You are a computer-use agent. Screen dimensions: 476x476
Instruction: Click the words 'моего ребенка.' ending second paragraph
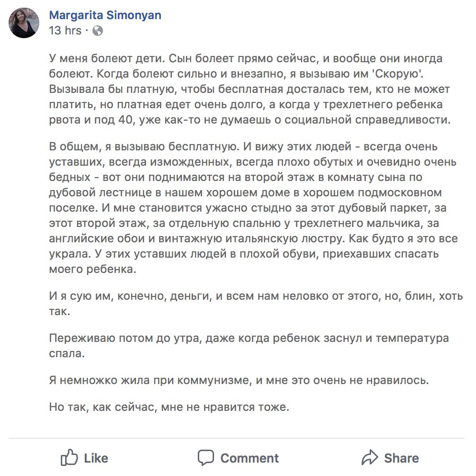(x=92, y=269)
